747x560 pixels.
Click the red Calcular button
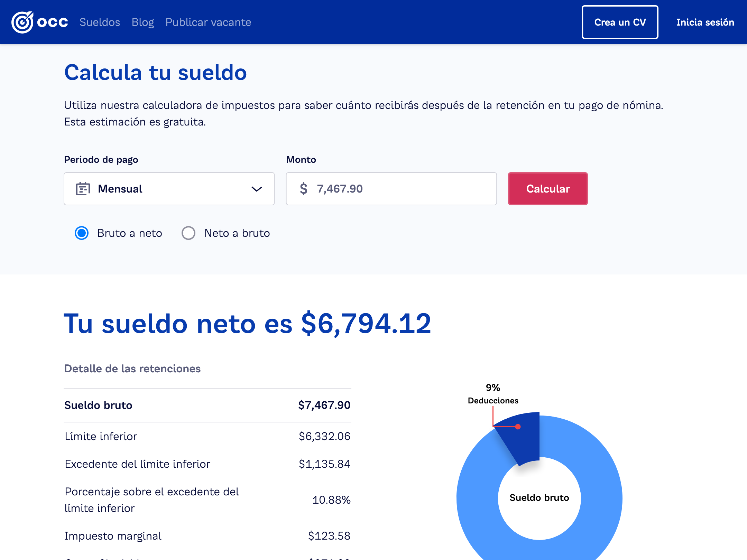pos(548,189)
